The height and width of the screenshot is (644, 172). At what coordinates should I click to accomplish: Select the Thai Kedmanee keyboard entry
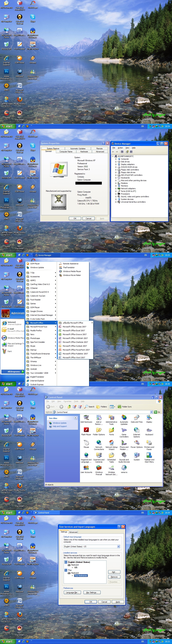tap(81, 576)
